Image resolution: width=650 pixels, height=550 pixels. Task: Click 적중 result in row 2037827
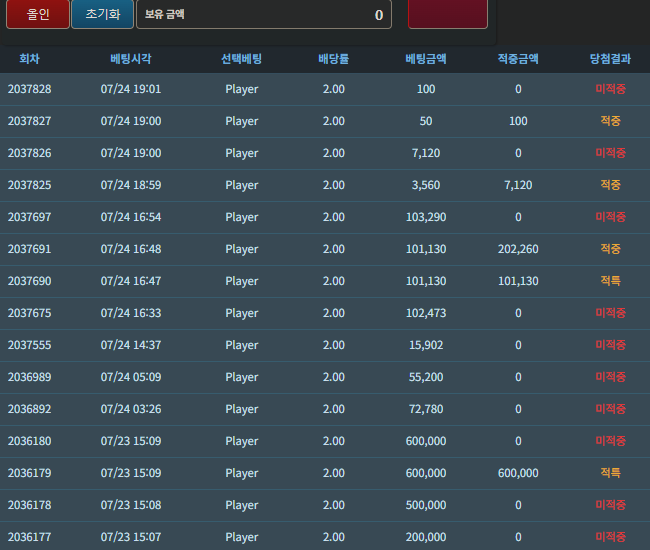[610, 121]
